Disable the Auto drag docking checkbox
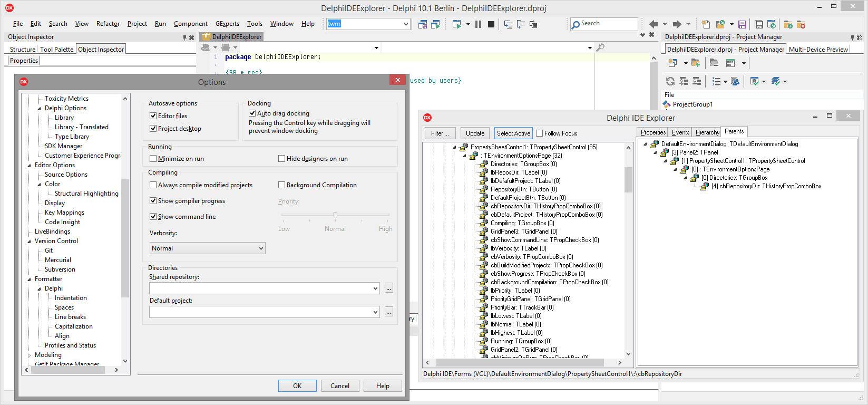This screenshot has width=868, height=405. pos(252,113)
